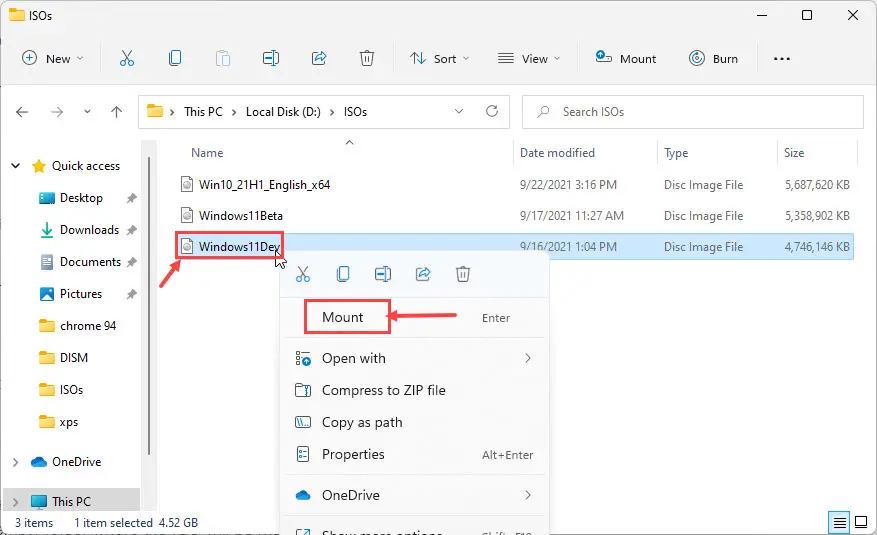Viewport: 877px width, 535px height.
Task: Open the View dropdown
Action: pyautogui.click(x=529, y=58)
